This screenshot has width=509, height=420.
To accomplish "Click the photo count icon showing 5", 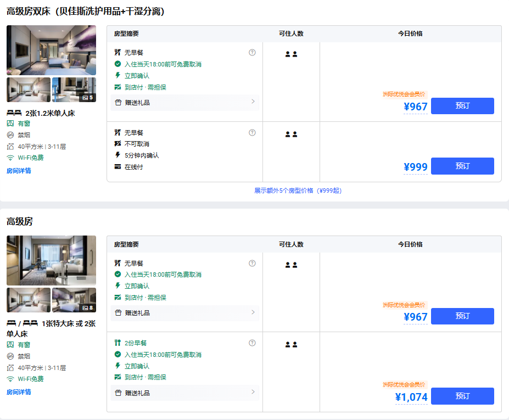I will 87,98.
